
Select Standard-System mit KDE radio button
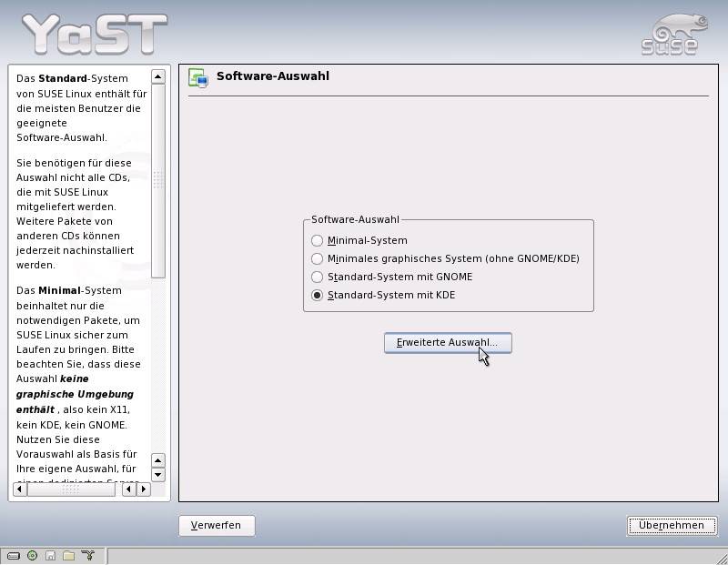[x=317, y=296]
